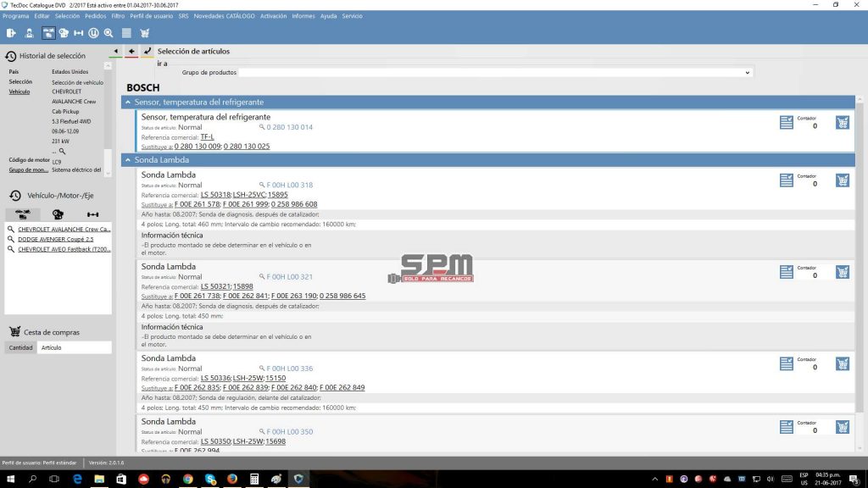Open Calculator from taskbar
Image resolution: width=868 pixels, height=488 pixels.
point(254,479)
